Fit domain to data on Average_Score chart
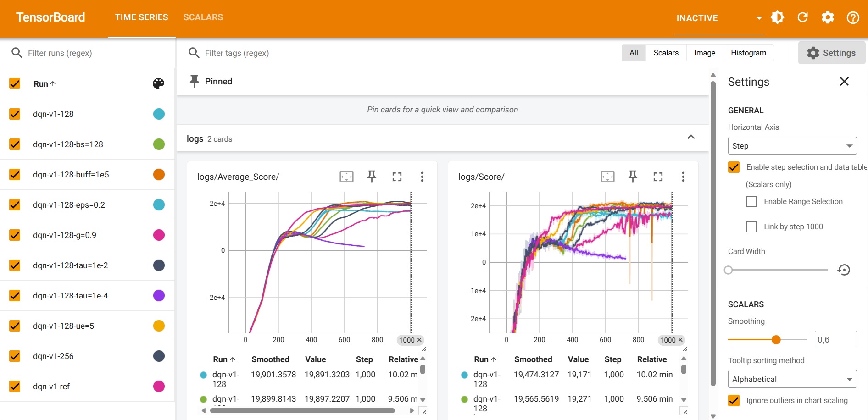 pos(346,177)
